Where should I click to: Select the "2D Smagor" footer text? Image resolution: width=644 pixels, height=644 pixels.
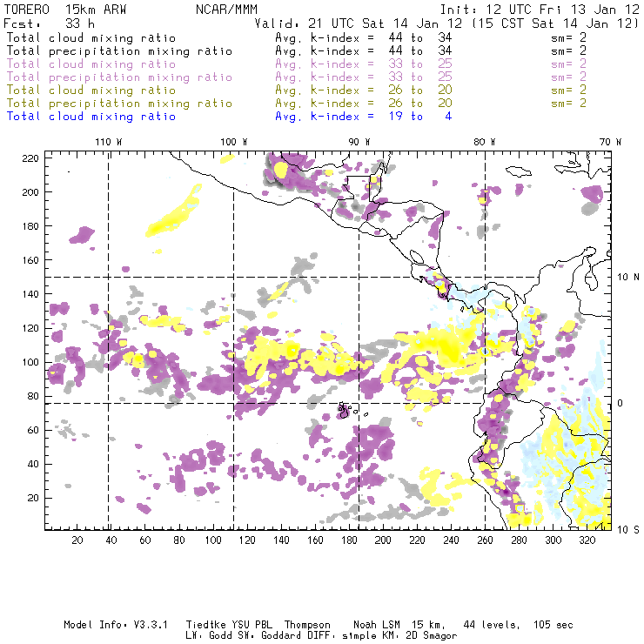[x=432, y=636]
